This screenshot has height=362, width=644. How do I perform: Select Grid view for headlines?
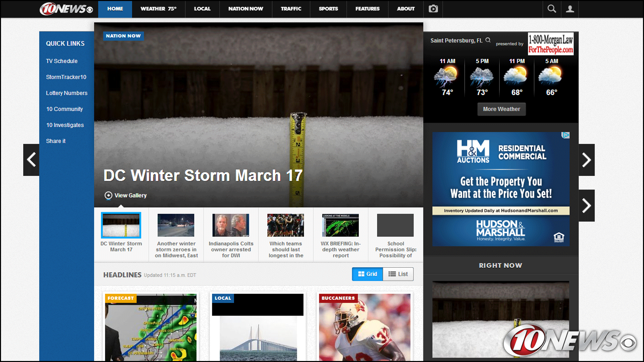[367, 274]
